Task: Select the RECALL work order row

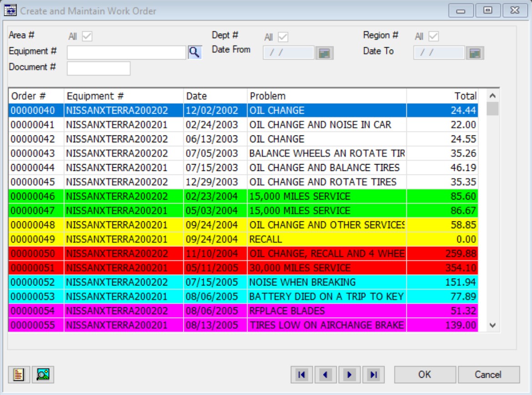Action: pyautogui.click(x=243, y=239)
